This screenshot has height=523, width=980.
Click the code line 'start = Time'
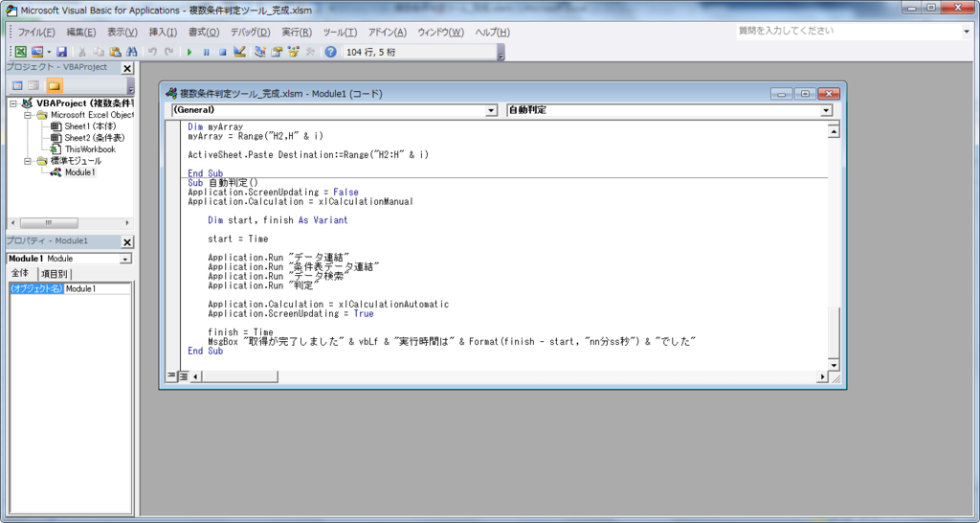(x=238, y=239)
